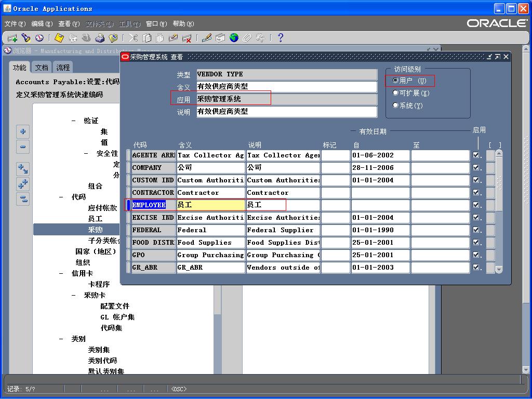Image resolution: width=532 pixels, height=399 pixels.
Task: Select 配置文件 tree item in Navigator
Action: [115, 306]
